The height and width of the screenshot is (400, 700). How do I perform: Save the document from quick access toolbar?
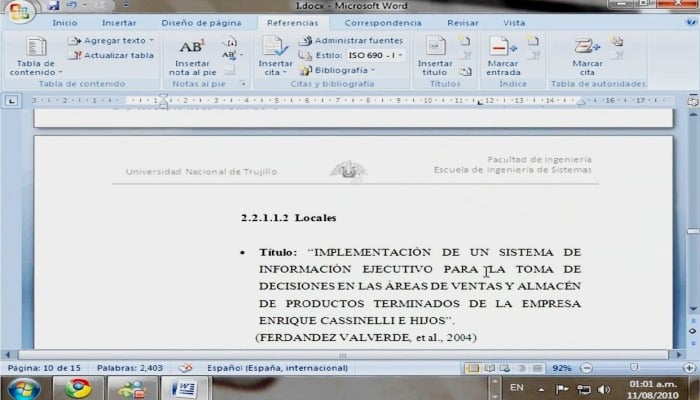click(54, 5)
